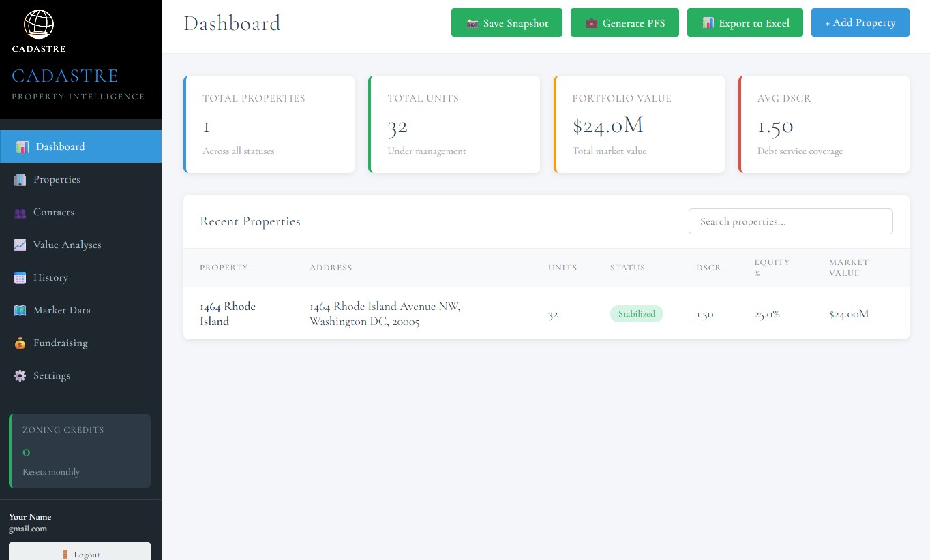Open the 1464 Rhode Island property link
This screenshot has width=930, height=560.
click(228, 313)
